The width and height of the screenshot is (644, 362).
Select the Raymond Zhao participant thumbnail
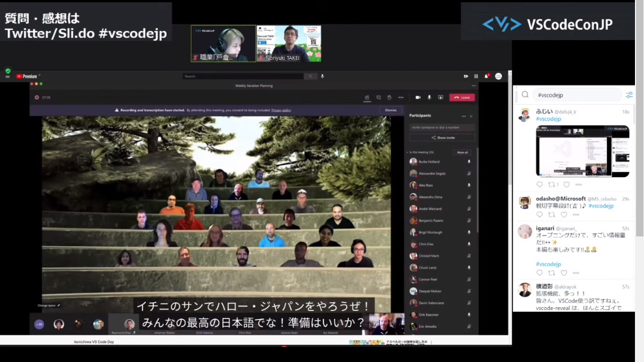(x=124, y=325)
